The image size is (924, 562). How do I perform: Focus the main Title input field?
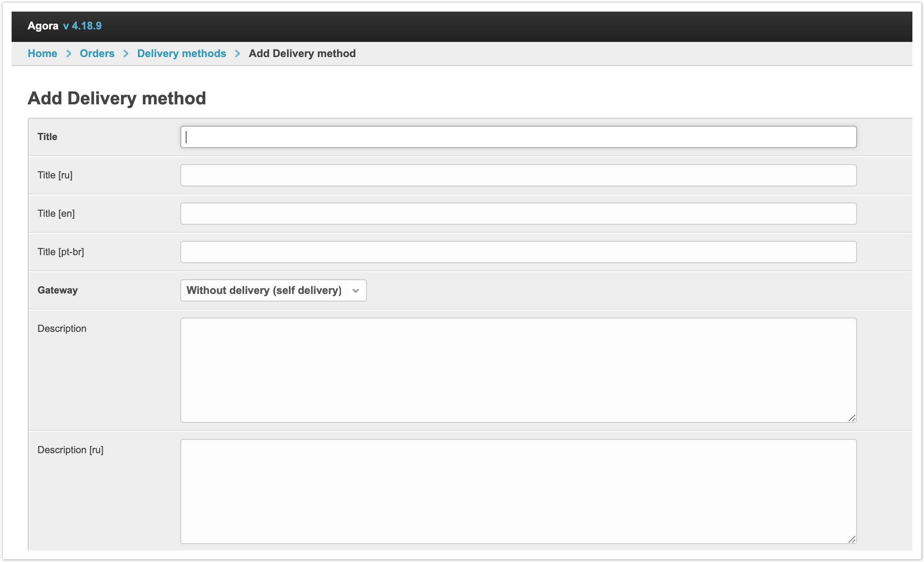pos(518,137)
